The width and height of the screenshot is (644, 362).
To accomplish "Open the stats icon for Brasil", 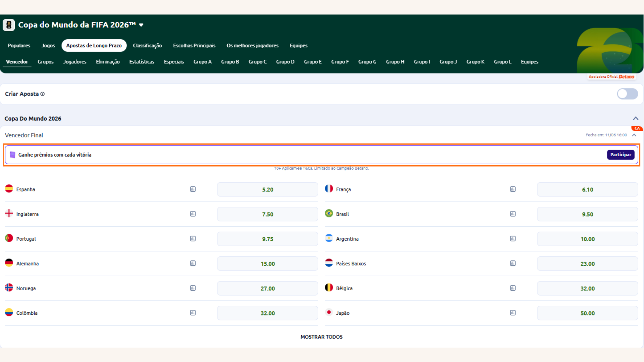I will coord(513,214).
